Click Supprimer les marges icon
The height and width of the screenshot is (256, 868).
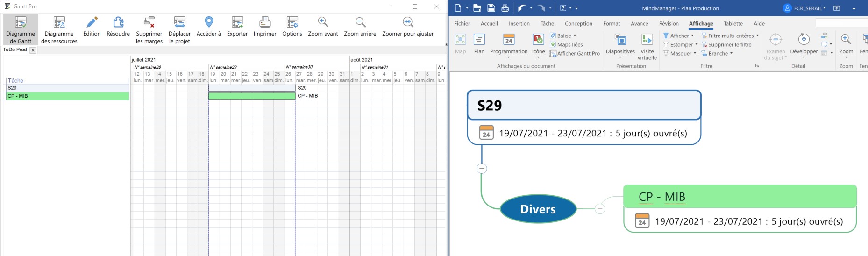(x=149, y=22)
